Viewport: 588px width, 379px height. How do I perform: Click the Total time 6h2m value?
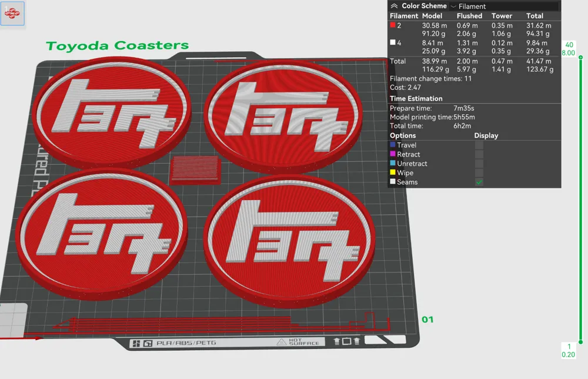pos(462,126)
